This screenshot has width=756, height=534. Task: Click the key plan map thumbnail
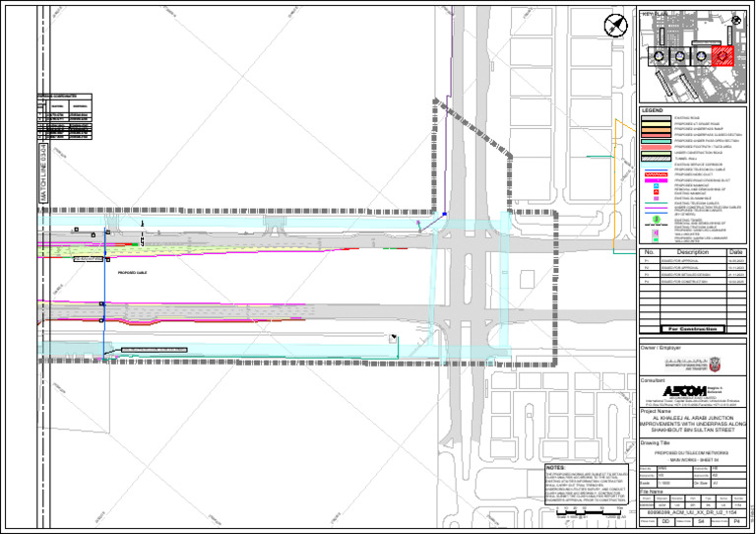click(x=693, y=56)
